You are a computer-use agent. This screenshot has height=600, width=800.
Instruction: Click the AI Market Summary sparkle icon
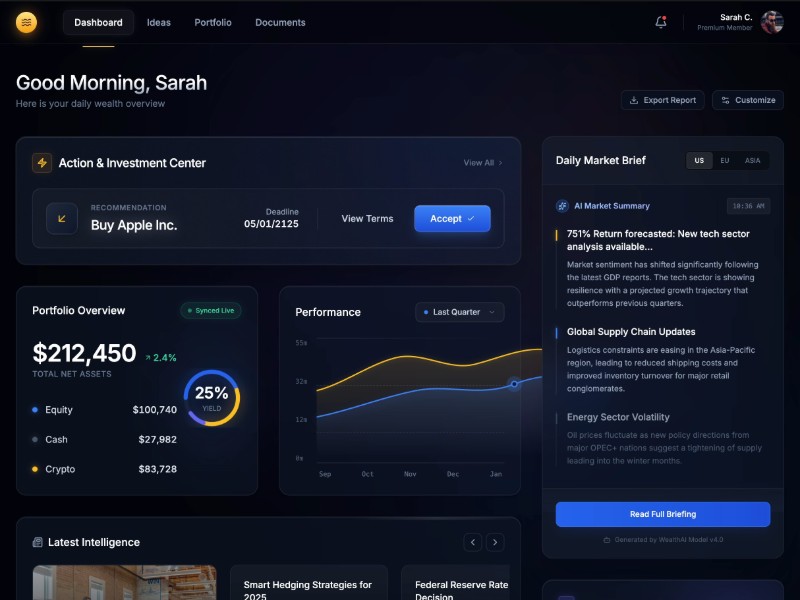(563, 206)
